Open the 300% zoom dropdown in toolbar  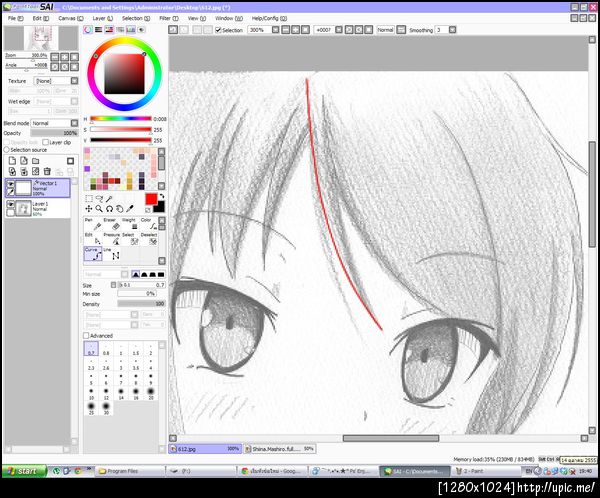(276, 29)
